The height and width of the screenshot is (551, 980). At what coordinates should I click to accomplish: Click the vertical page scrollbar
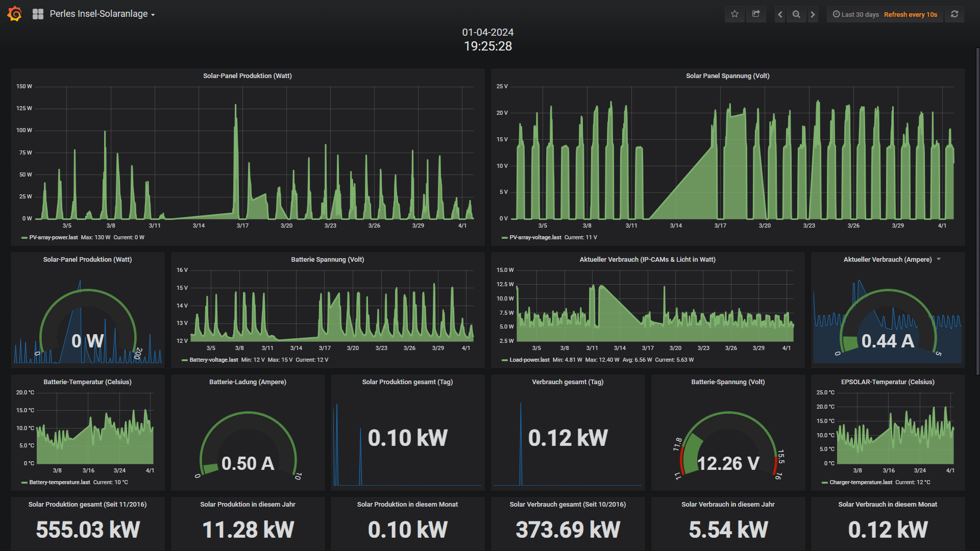tap(977, 212)
